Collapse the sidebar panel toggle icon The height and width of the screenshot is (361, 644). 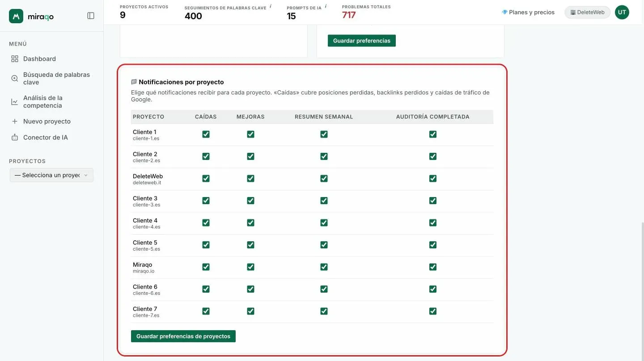pos(91,16)
